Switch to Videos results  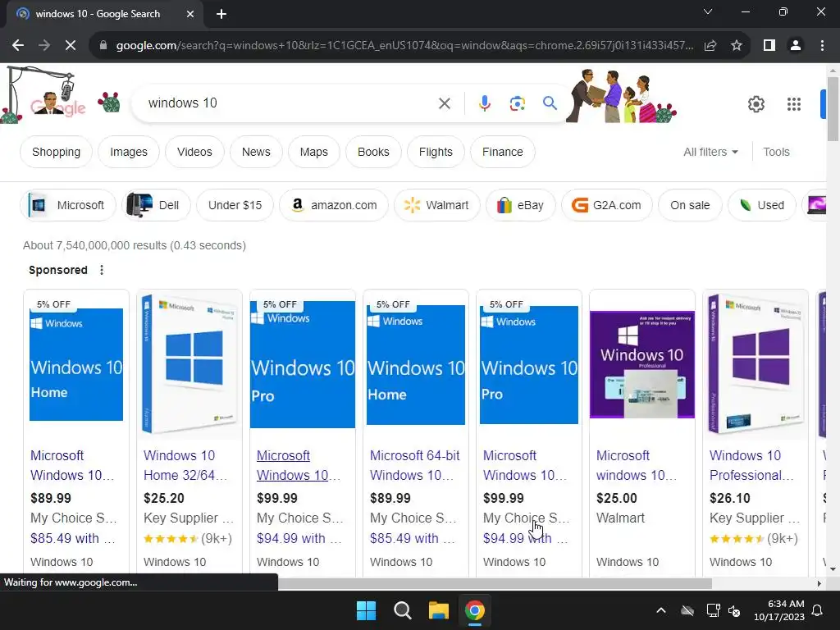coord(194,152)
